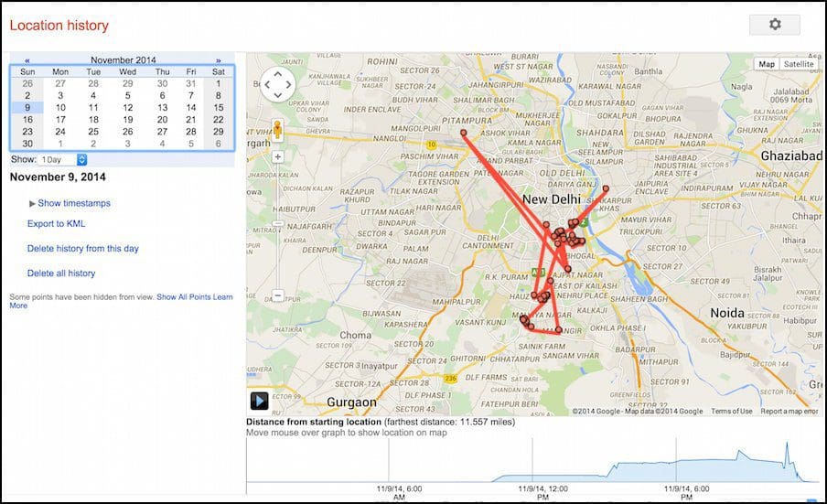Viewport: 827px width, 504px height.
Task: Click the Gurgaon map label
Action: 352,402
